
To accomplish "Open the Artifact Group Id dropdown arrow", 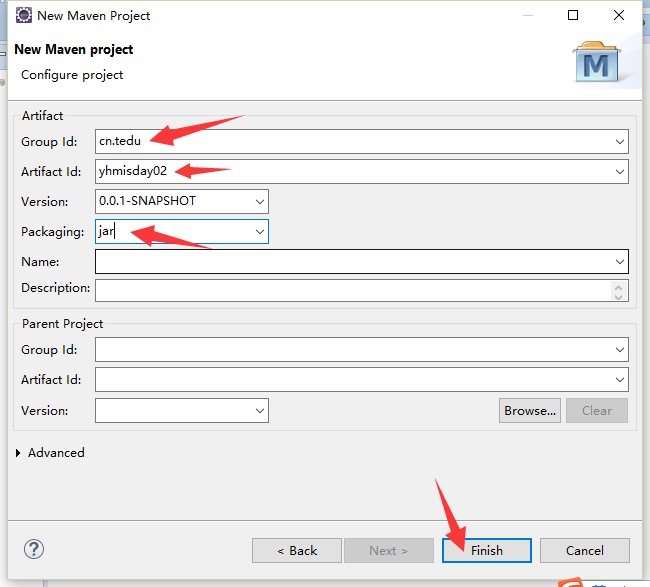I will point(619,141).
